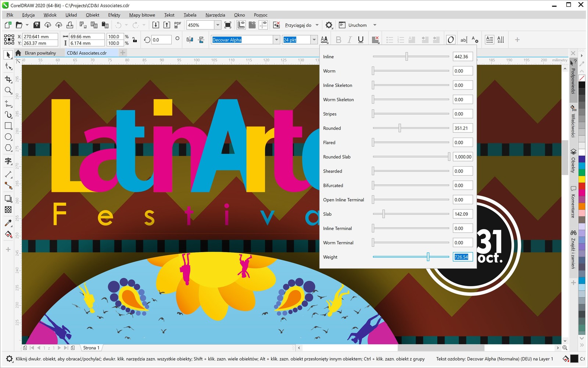Publish to PDF icon

(178, 25)
